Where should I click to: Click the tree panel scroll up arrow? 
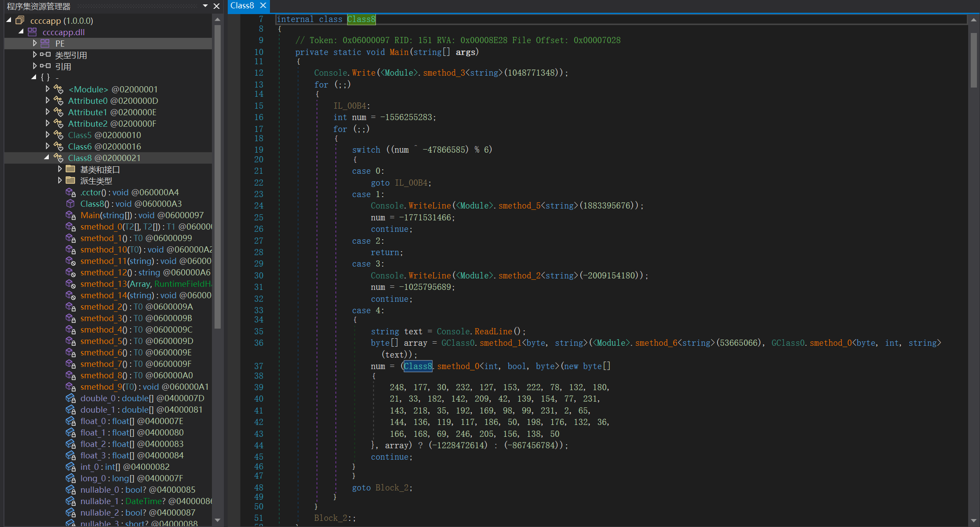click(218, 20)
